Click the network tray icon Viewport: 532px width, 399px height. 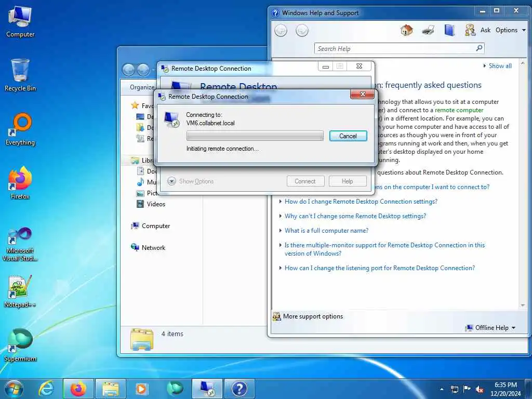454,389
